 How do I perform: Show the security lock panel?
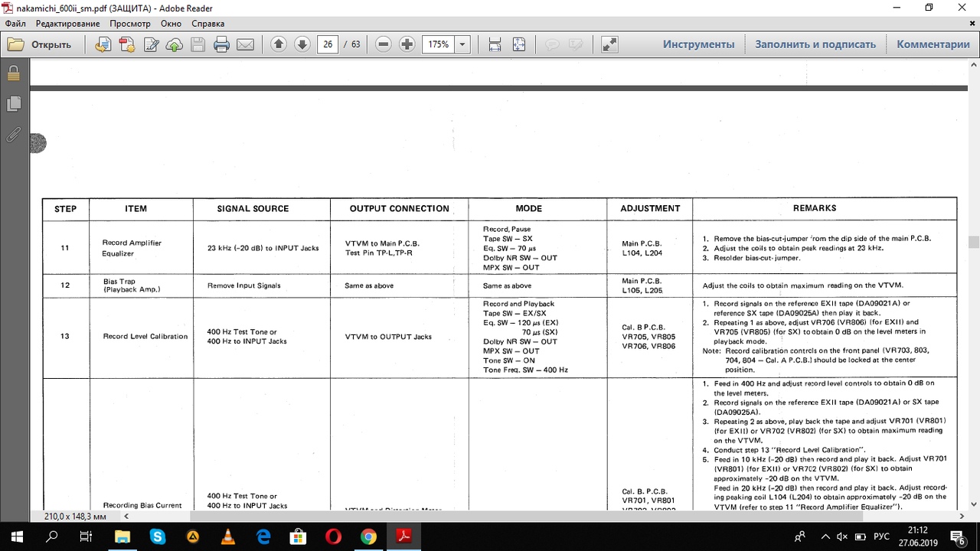[x=13, y=73]
